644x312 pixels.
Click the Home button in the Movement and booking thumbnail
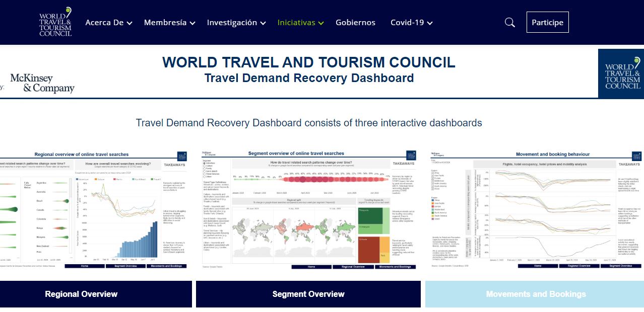click(x=538, y=265)
